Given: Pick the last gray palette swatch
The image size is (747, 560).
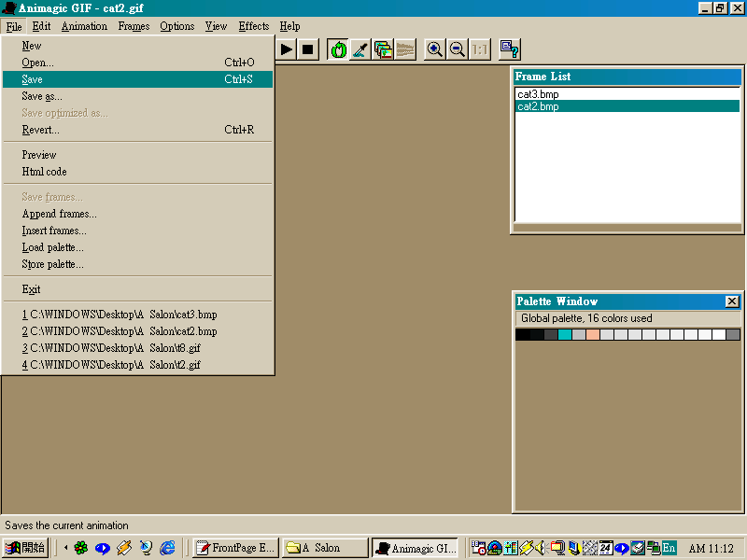Looking at the screenshot, I should pyautogui.click(x=733, y=335).
